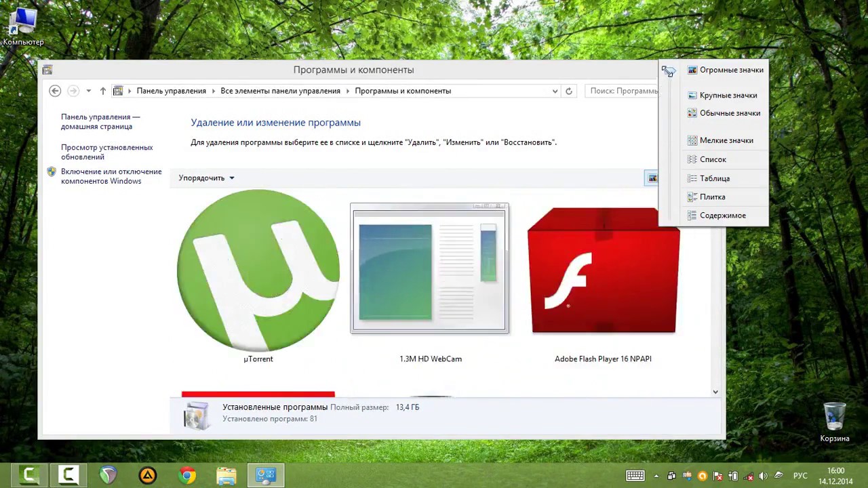The height and width of the screenshot is (488, 868).
Task: Click the orange circular tray icon
Action: click(x=703, y=476)
